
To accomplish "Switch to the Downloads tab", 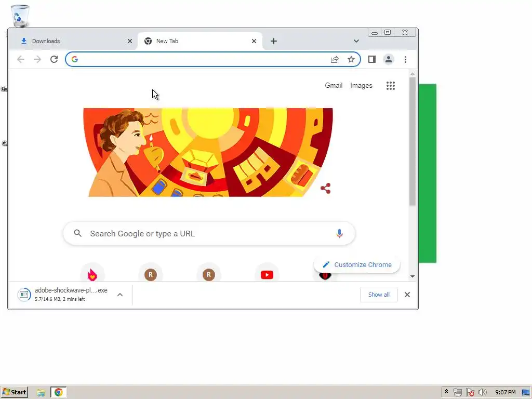I will click(x=75, y=41).
